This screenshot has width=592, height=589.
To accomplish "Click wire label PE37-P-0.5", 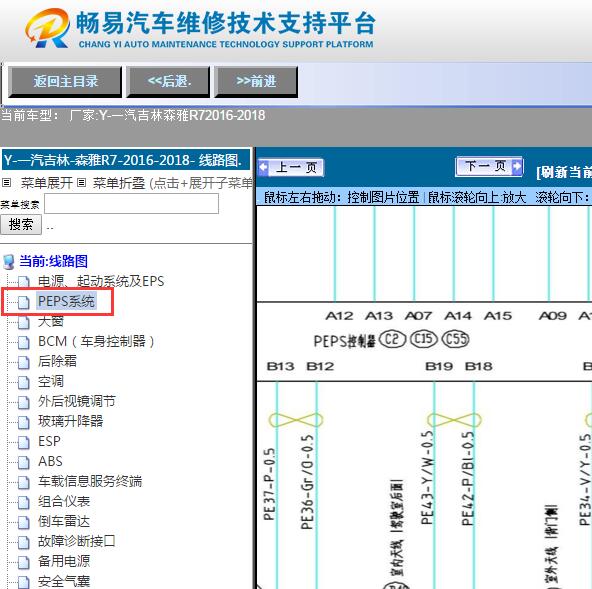I will [x=269, y=484].
